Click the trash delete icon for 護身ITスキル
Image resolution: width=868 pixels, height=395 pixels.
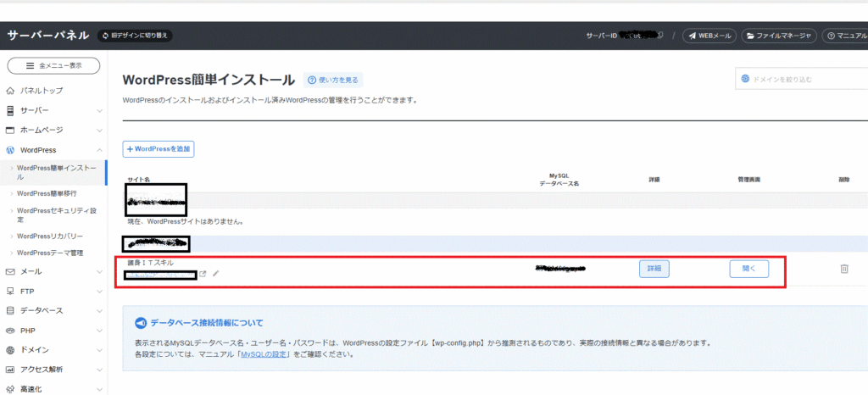[x=844, y=269]
